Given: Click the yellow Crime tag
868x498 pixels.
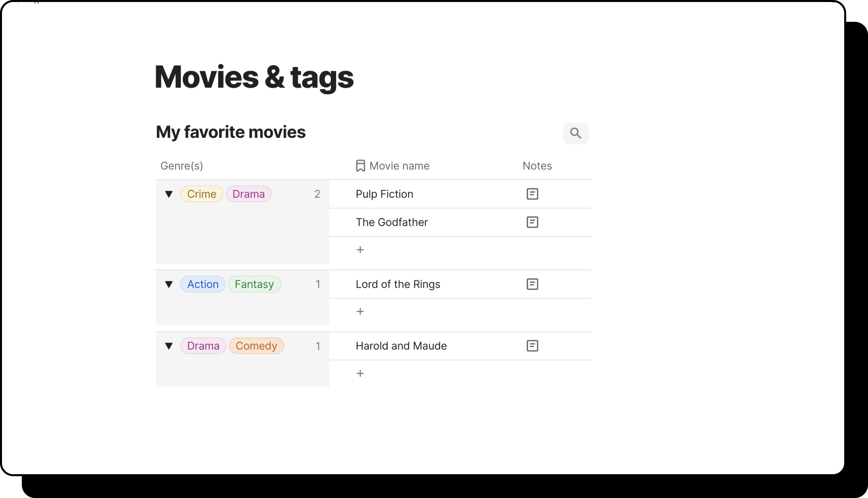Looking at the screenshot, I should [x=201, y=194].
